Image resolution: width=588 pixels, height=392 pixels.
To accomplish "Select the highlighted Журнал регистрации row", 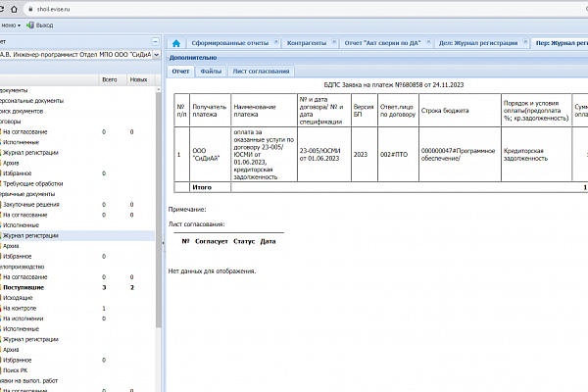I will [x=76, y=235].
